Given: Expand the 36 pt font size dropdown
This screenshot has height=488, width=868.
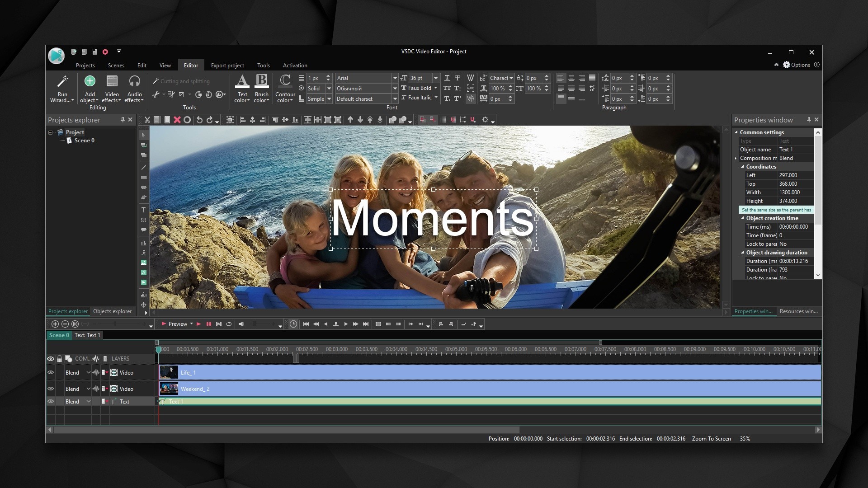Looking at the screenshot, I should 435,78.
